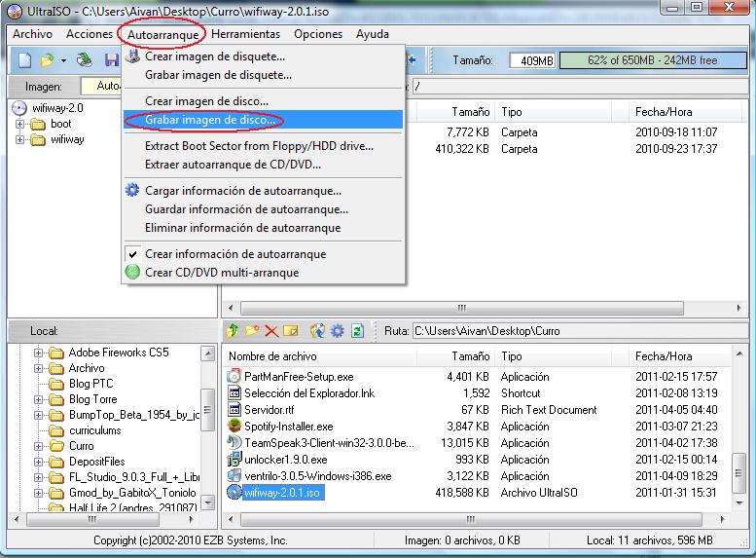Click the 62% of 650MB capacity bar
The image size is (756, 558).
tap(653, 60)
